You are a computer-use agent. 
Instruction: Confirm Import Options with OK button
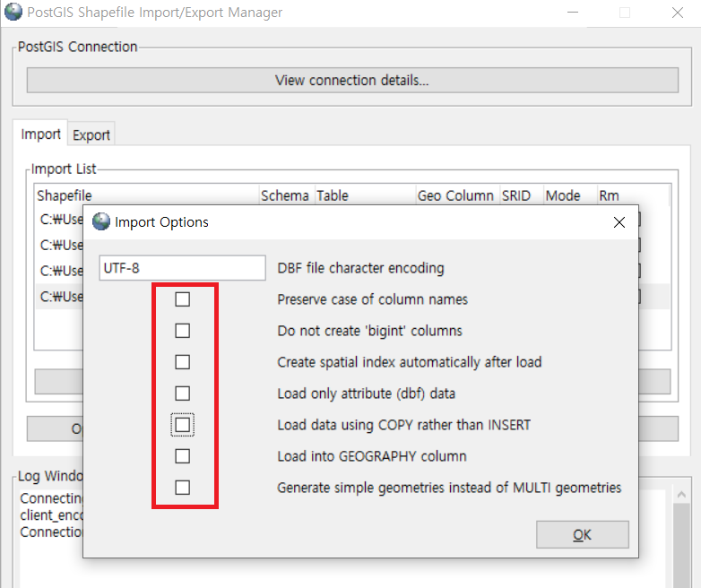tap(583, 534)
